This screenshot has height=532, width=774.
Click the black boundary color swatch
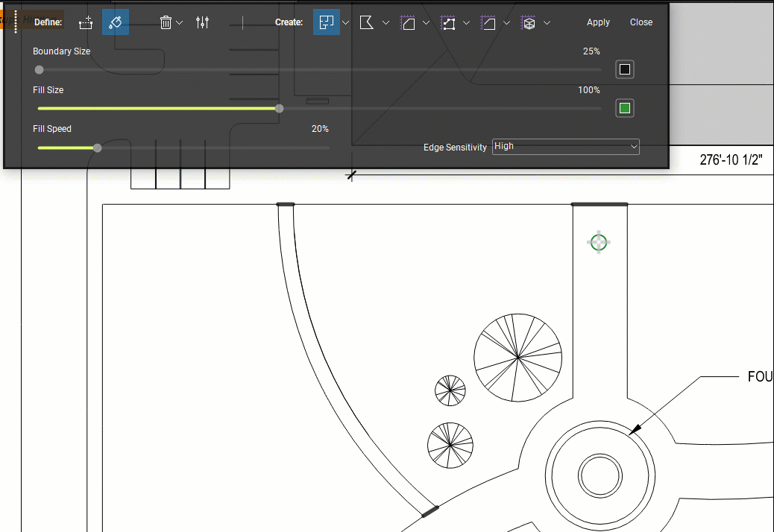(625, 70)
